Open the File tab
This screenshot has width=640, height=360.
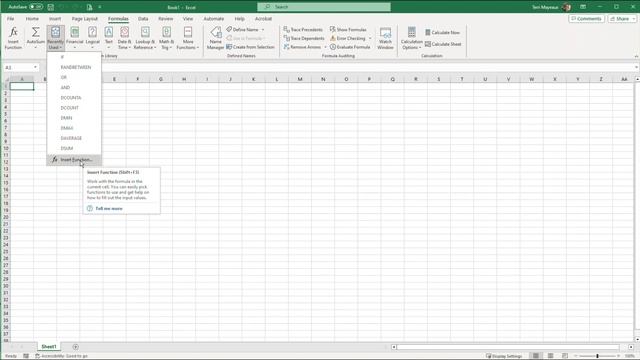[10, 19]
